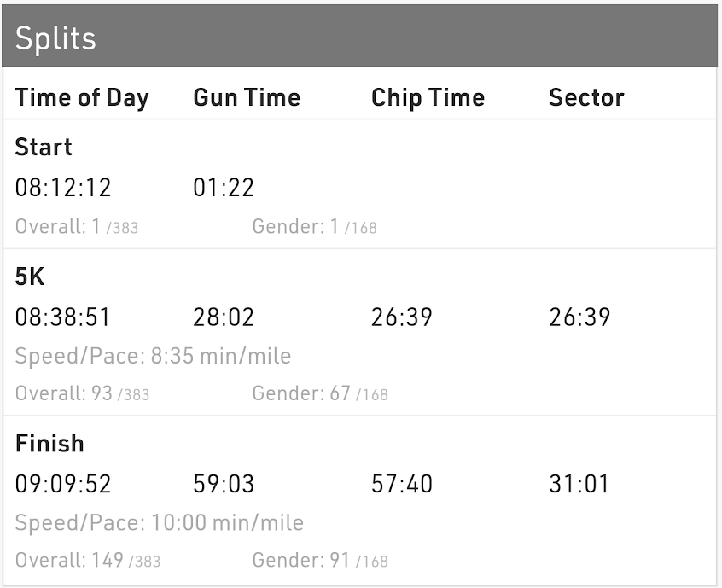
Task: Select the Start overall rank 1 of 383
Action: (x=77, y=227)
